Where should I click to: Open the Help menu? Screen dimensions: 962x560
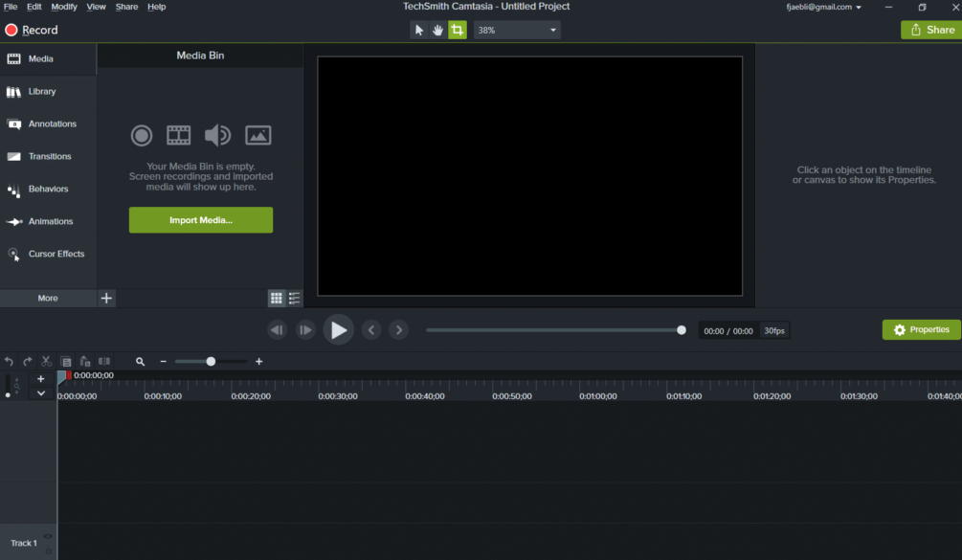click(x=156, y=7)
